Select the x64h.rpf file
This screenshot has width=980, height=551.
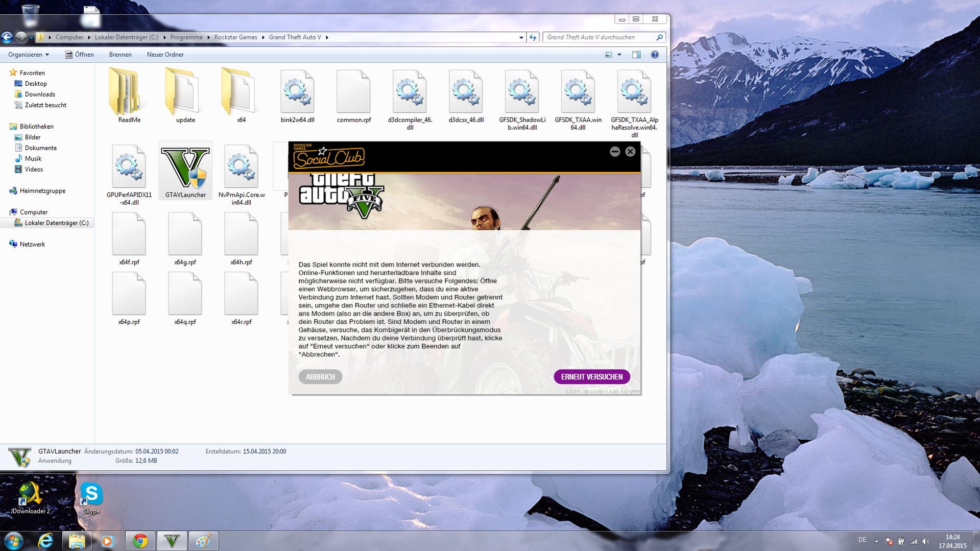tap(241, 239)
